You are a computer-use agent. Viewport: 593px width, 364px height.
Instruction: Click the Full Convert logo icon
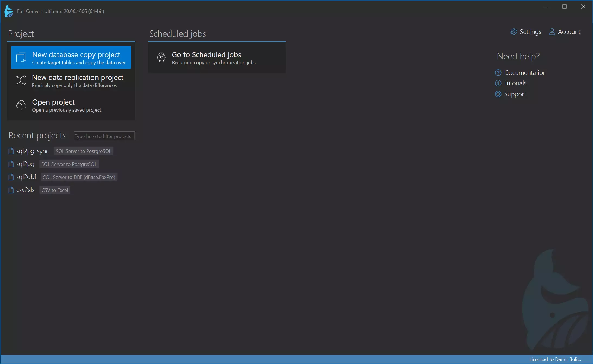[x=8, y=11]
